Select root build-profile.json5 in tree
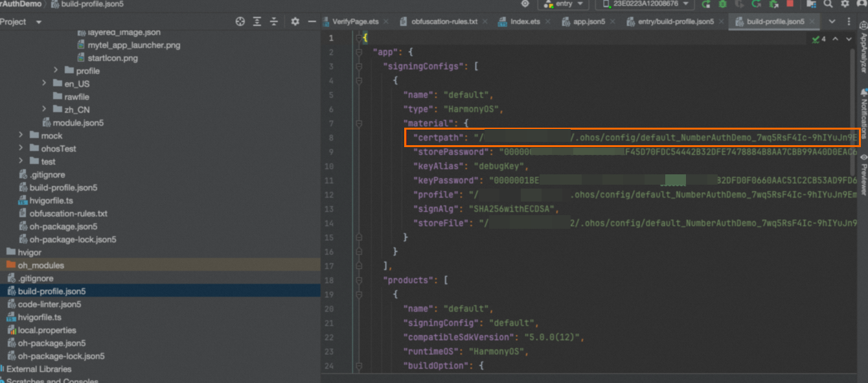The width and height of the screenshot is (868, 383). [52, 291]
